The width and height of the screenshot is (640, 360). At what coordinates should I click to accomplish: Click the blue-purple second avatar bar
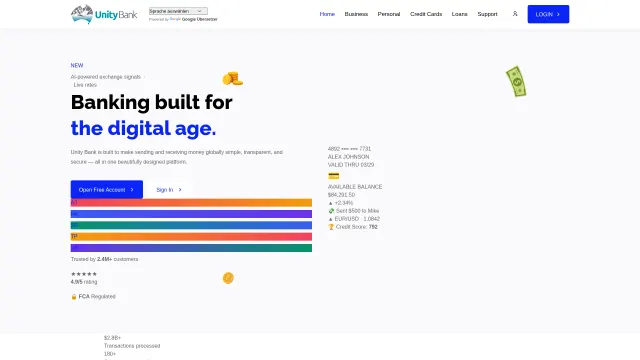point(191,214)
